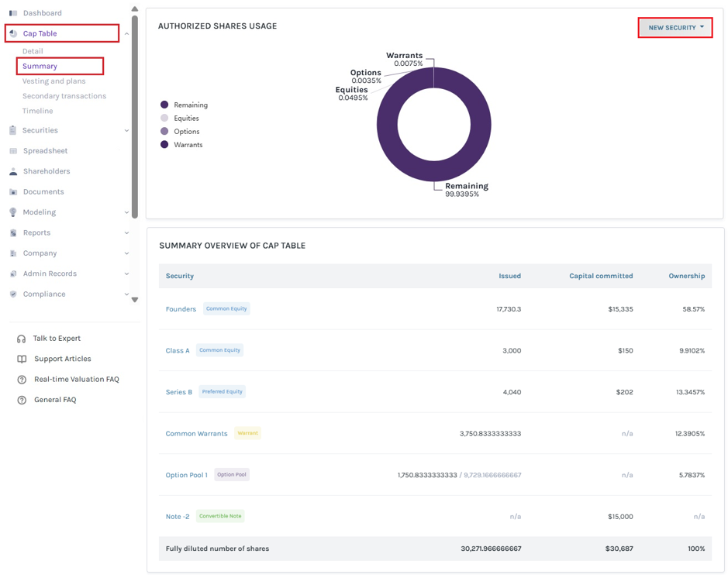Viewport: 728px width, 578px height.
Task: Click the Modeling lightbulb icon
Action: (13, 212)
